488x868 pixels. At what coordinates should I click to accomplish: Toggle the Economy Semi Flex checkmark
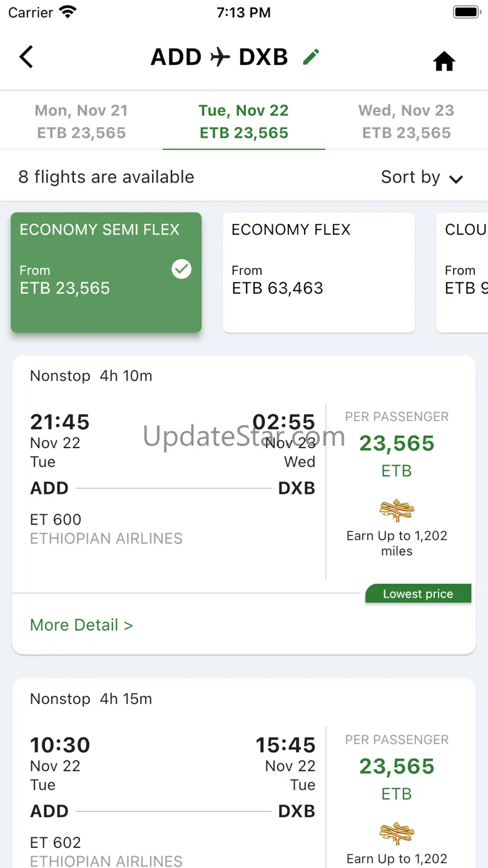point(181,270)
